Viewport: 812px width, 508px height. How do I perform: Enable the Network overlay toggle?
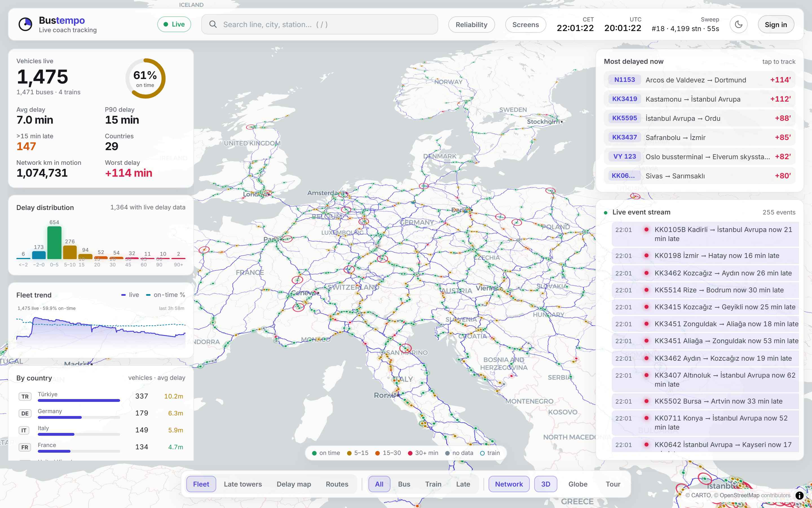(509, 484)
